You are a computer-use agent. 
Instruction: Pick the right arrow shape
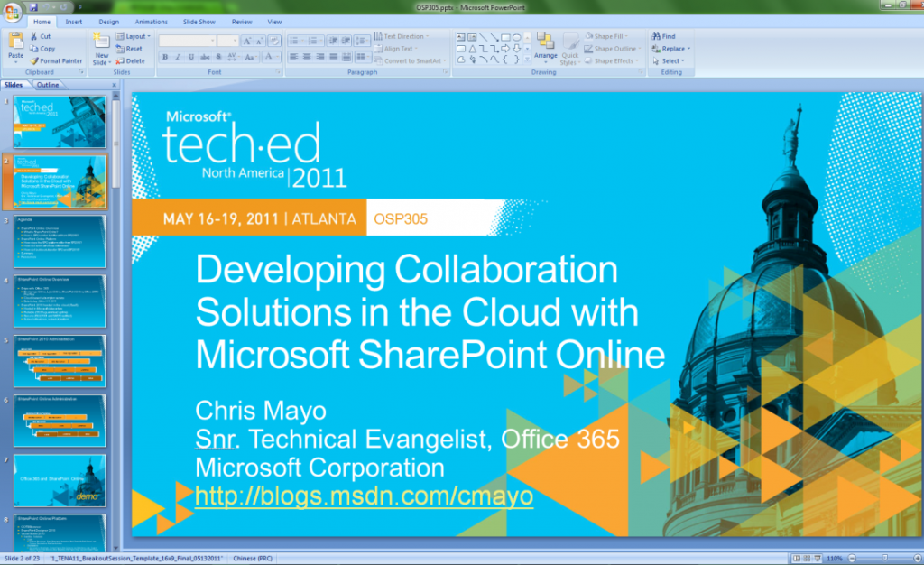coord(505,49)
